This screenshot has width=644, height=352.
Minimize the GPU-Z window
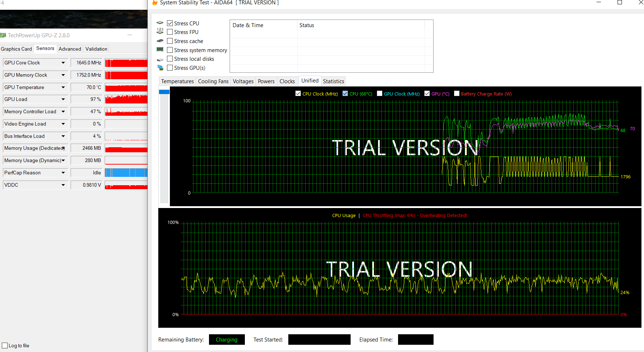click(130, 35)
